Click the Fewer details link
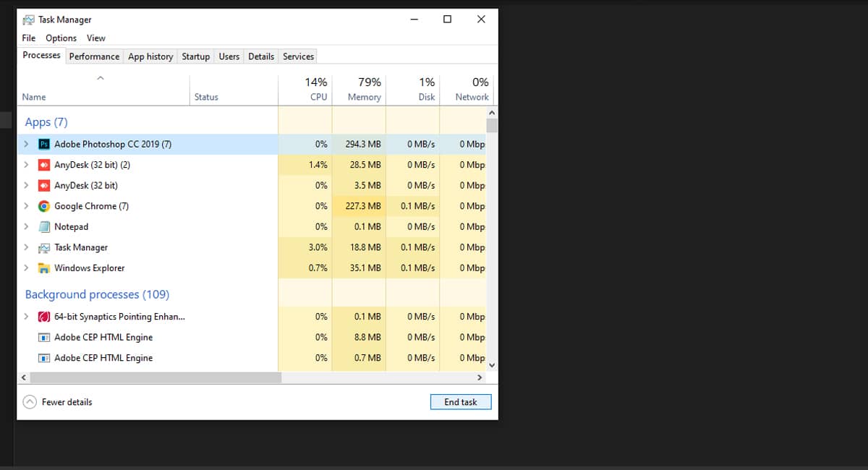The width and height of the screenshot is (868, 470). [x=67, y=401]
